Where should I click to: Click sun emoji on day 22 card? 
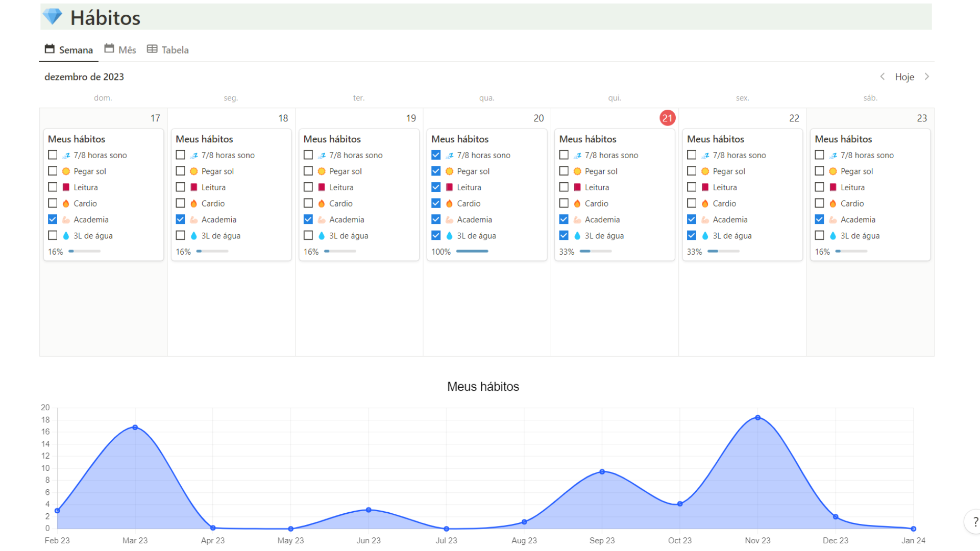coord(705,171)
